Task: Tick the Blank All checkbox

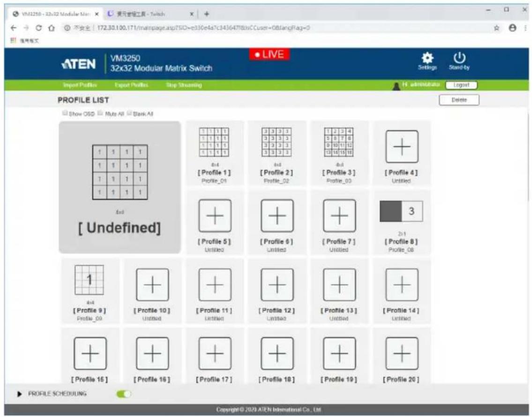Action: (129, 113)
